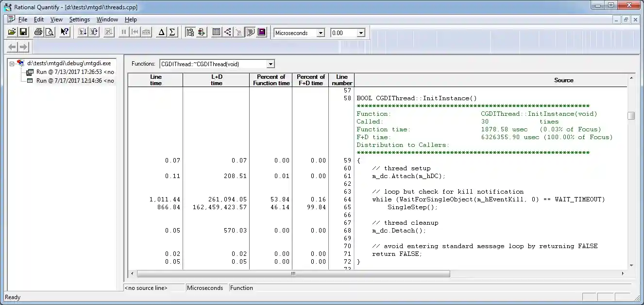The width and height of the screenshot is (644, 305).
Task: Click the Delta (compare runs) icon
Action: pyautogui.click(x=161, y=33)
